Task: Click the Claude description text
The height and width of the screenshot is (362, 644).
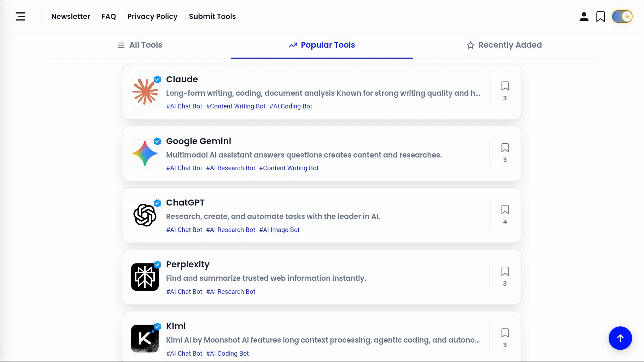Action: point(323,93)
